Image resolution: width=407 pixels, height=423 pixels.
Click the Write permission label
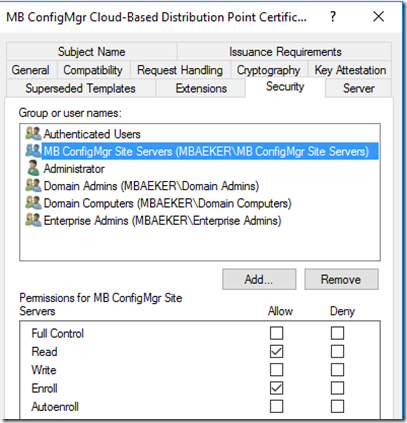(x=44, y=370)
